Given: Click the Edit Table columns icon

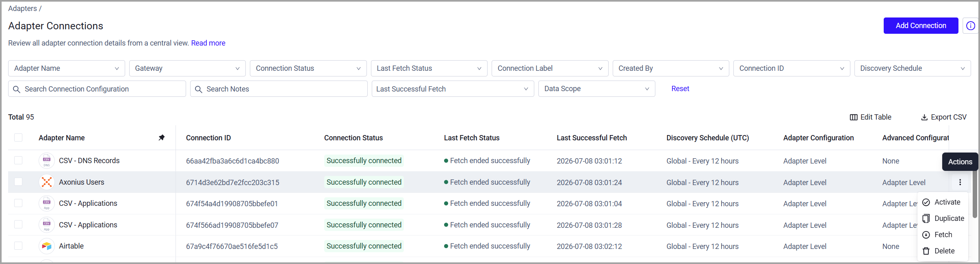Looking at the screenshot, I should 854,117.
